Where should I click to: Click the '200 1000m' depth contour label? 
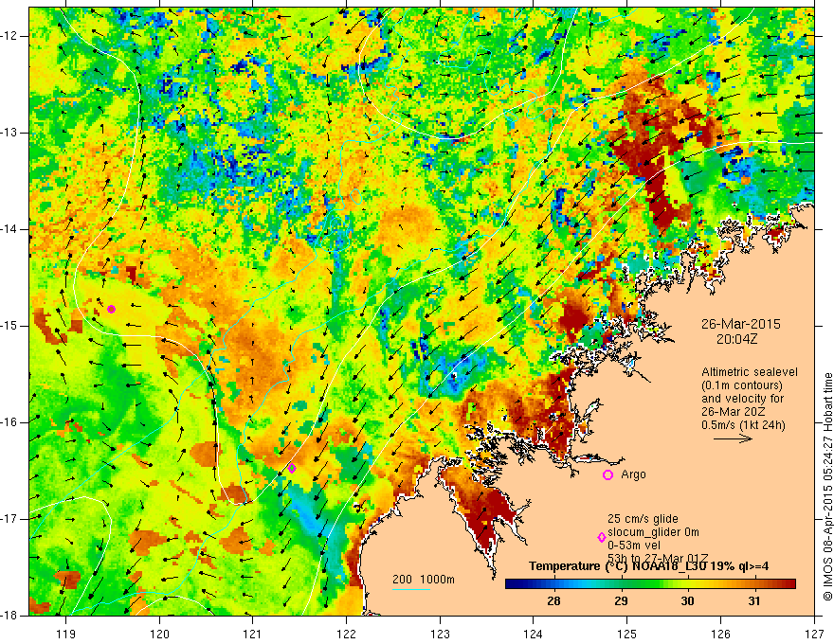[x=424, y=580]
